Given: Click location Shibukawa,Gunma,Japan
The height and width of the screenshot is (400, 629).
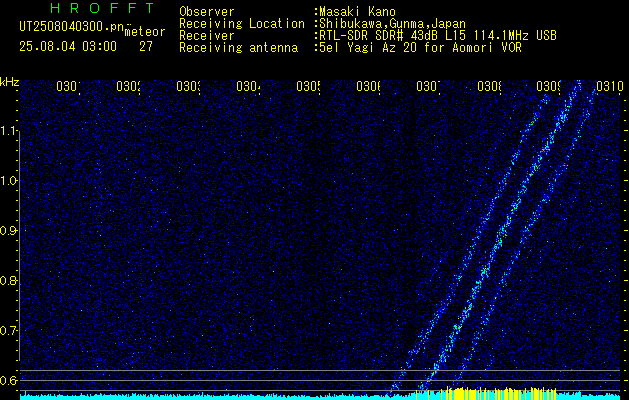Looking at the screenshot, I should coord(390,24).
